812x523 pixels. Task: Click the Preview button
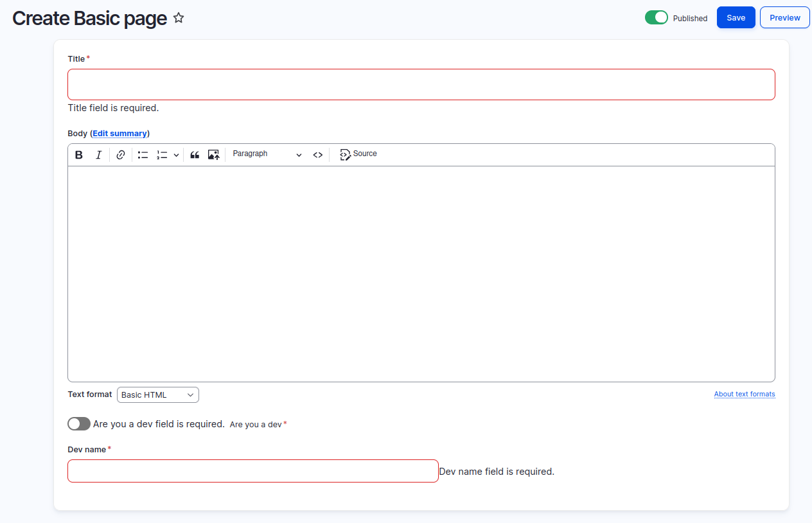coord(784,18)
